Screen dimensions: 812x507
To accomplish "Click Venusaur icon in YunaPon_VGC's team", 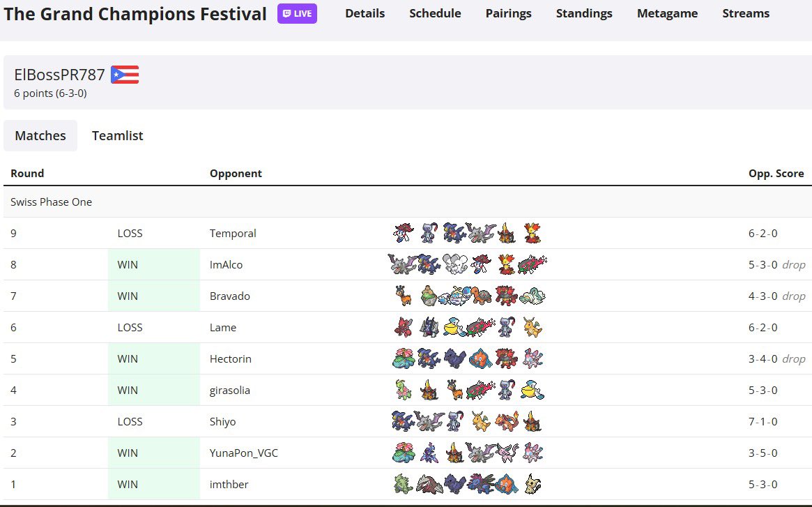I will 404,453.
